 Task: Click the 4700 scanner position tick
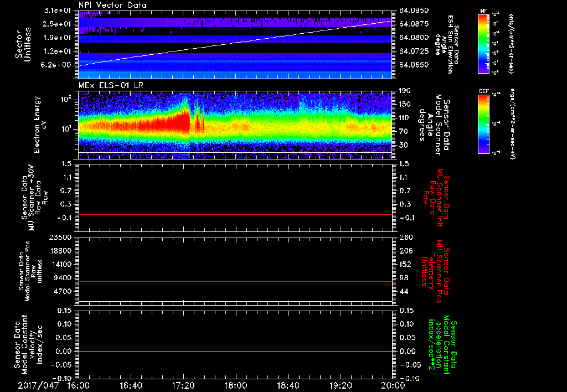click(62, 291)
